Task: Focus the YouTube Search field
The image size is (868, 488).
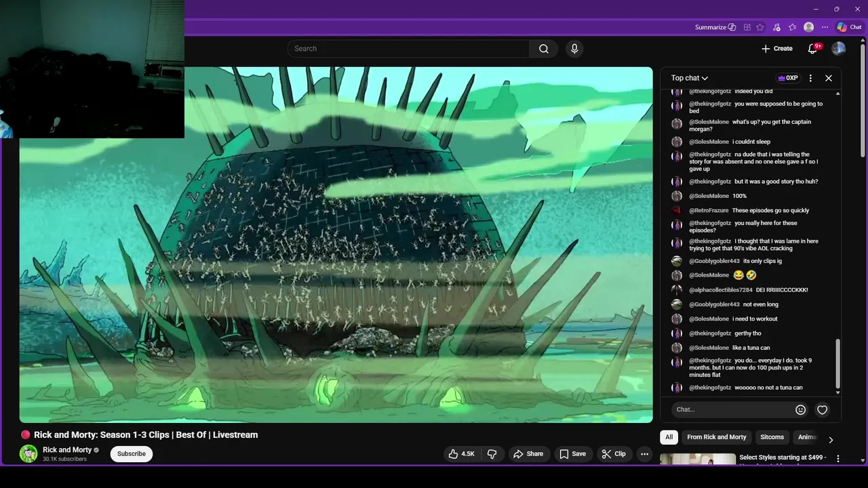Action: coord(409,49)
